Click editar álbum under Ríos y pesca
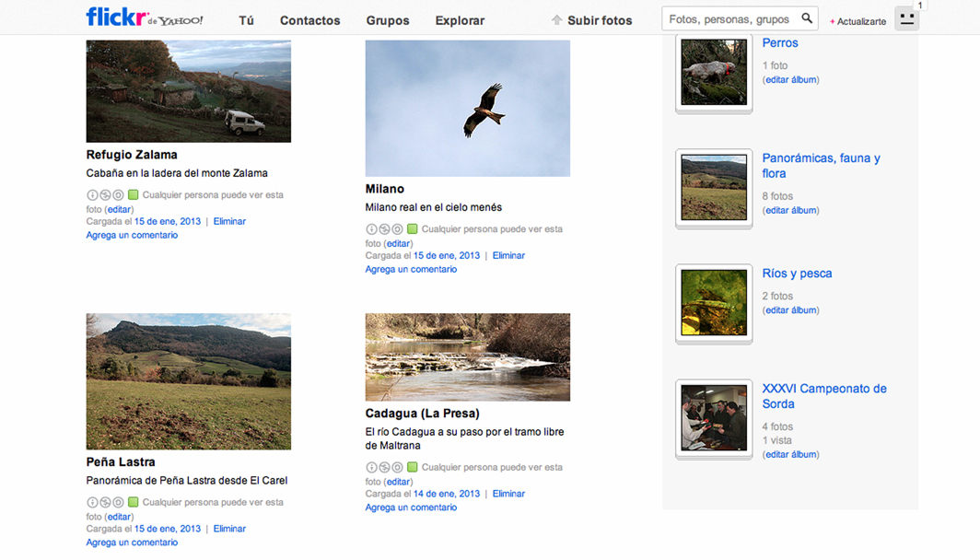This screenshot has height=560, width=980. [791, 310]
